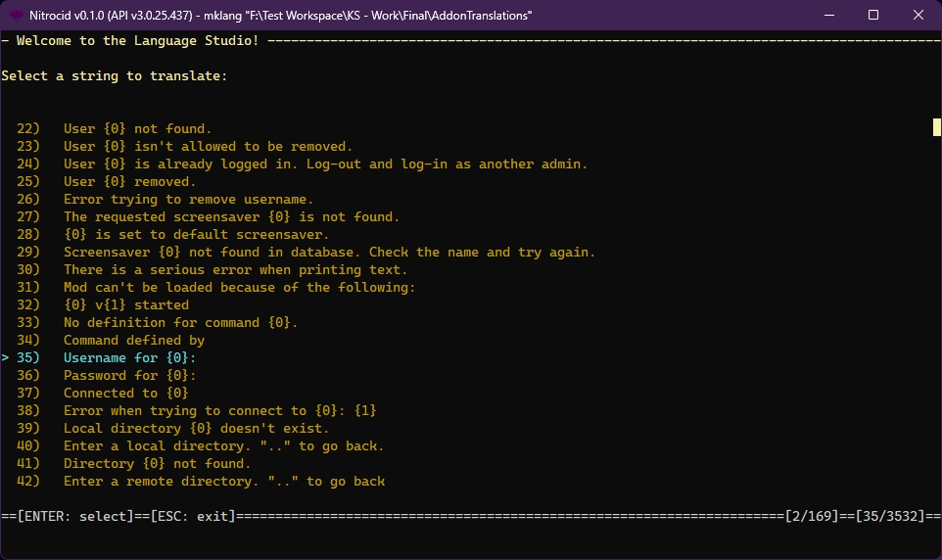Minimize the Nitrocid window
Image resolution: width=942 pixels, height=560 pixels.
[828, 16]
